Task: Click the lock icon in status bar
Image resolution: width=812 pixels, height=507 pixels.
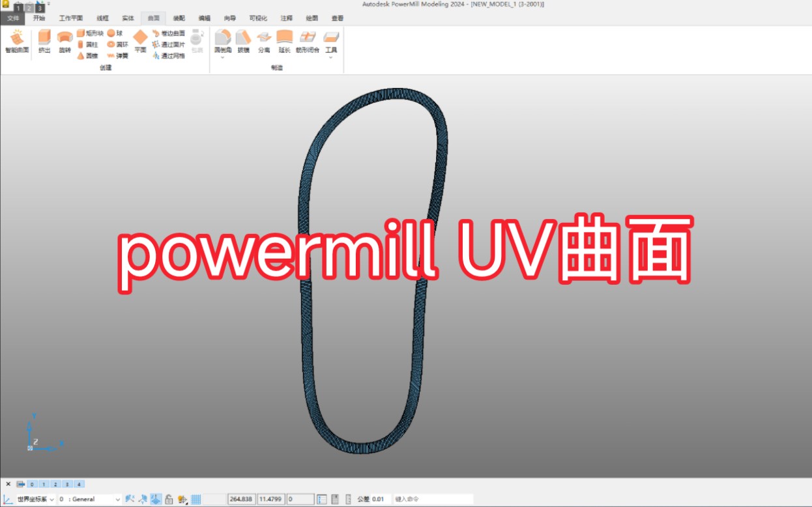Action: point(169,499)
